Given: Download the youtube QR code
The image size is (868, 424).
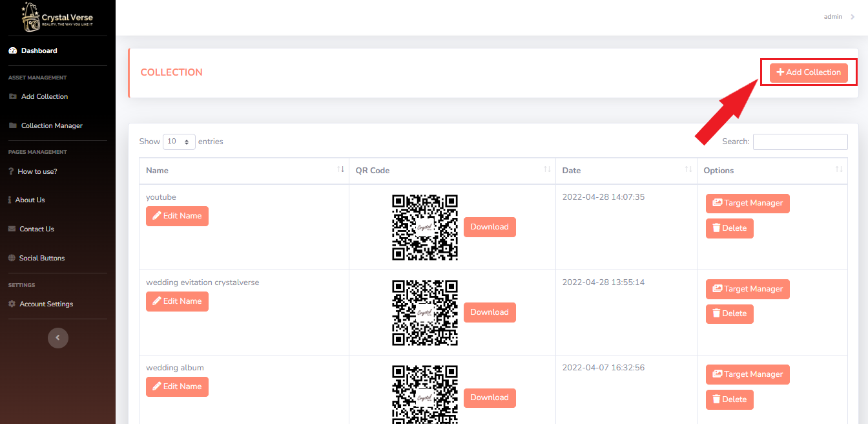Looking at the screenshot, I should (x=490, y=227).
